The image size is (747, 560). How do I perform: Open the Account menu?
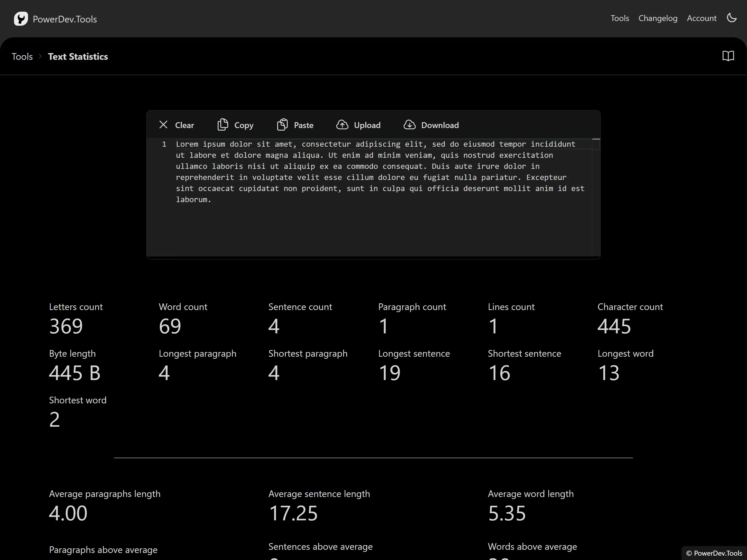pos(701,18)
